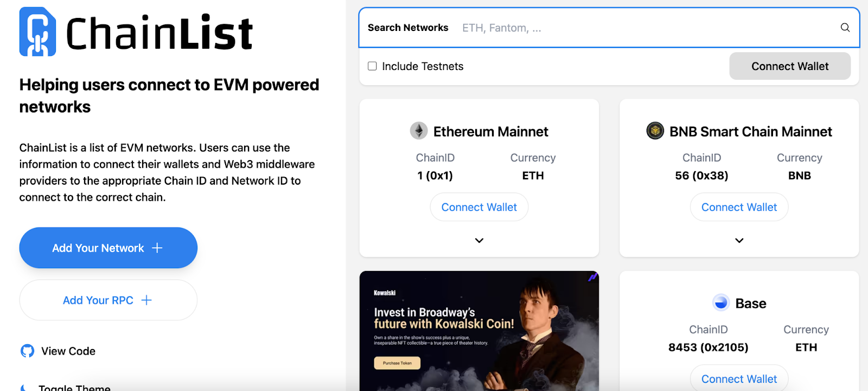This screenshot has height=391, width=868.
Task: Click Connect Wallet under BNB Smart Chain
Action: click(x=739, y=207)
